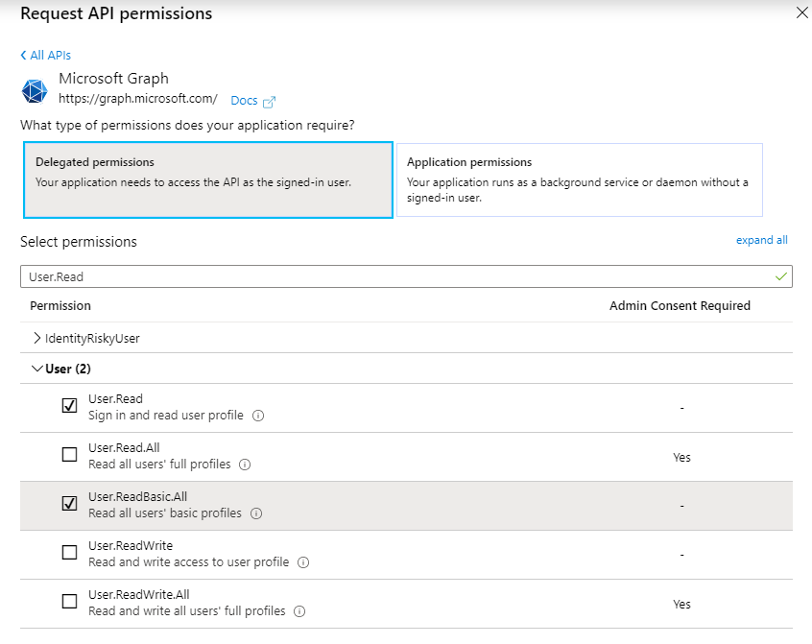Click the Select permissions heading
The height and width of the screenshot is (644, 812).
(x=78, y=242)
